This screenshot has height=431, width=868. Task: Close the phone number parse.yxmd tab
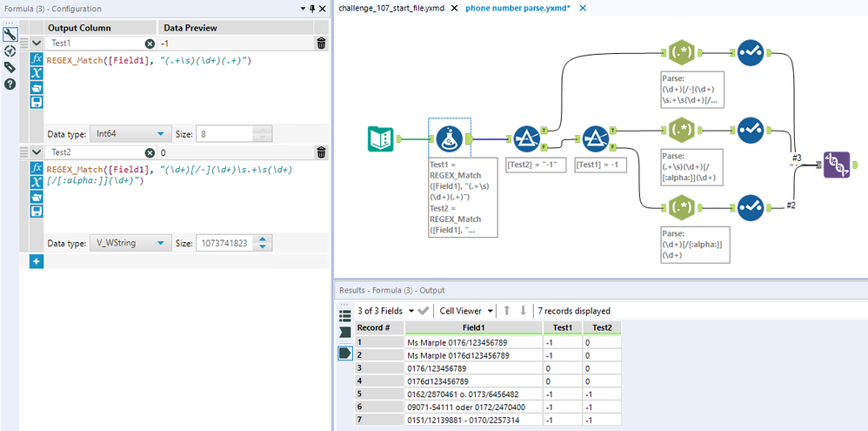pyautogui.click(x=583, y=9)
